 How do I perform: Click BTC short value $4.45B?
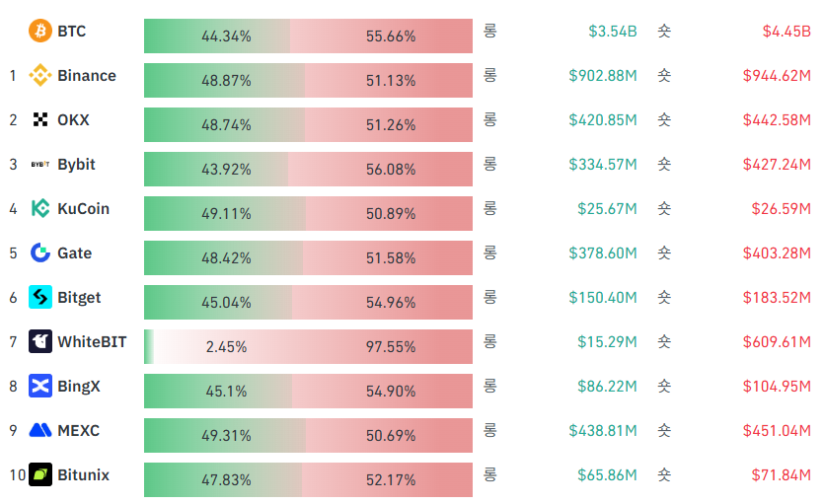(x=787, y=32)
